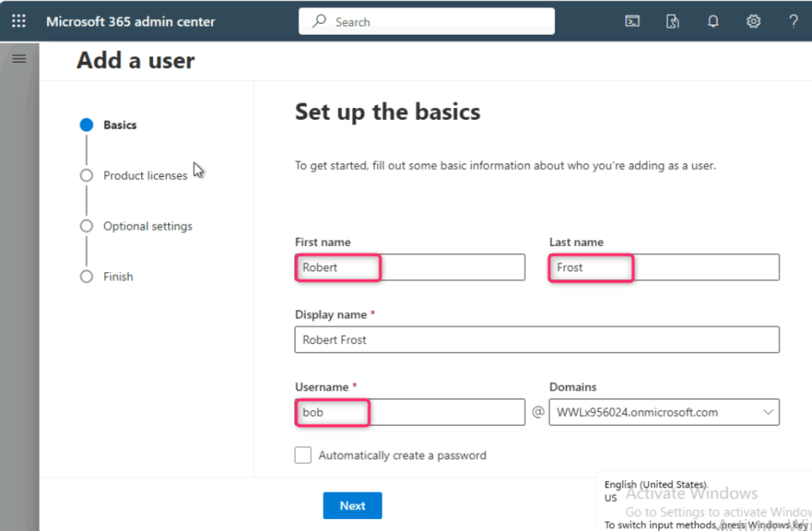This screenshot has width=812, height=531.
Task: Open the app launcher waffle icon
Action: tap(18, 21)
